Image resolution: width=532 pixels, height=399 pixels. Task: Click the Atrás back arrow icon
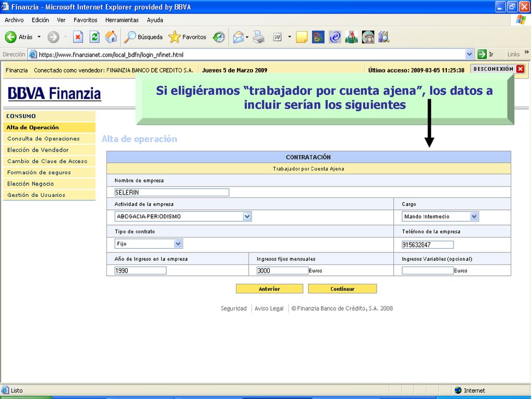(x=11, y=37)
